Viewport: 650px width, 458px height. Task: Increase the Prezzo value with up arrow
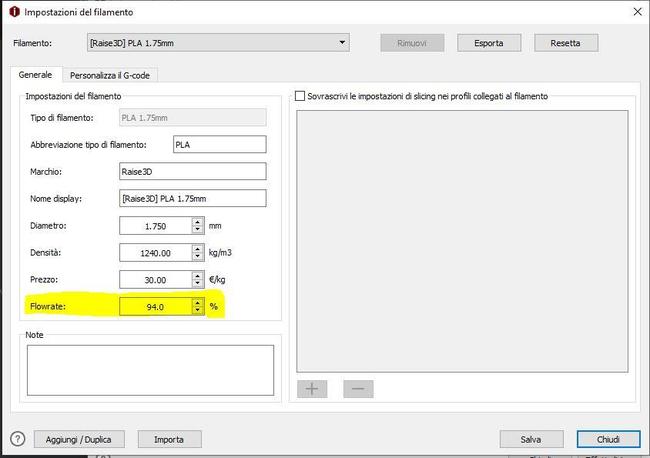tap(198, 276)
